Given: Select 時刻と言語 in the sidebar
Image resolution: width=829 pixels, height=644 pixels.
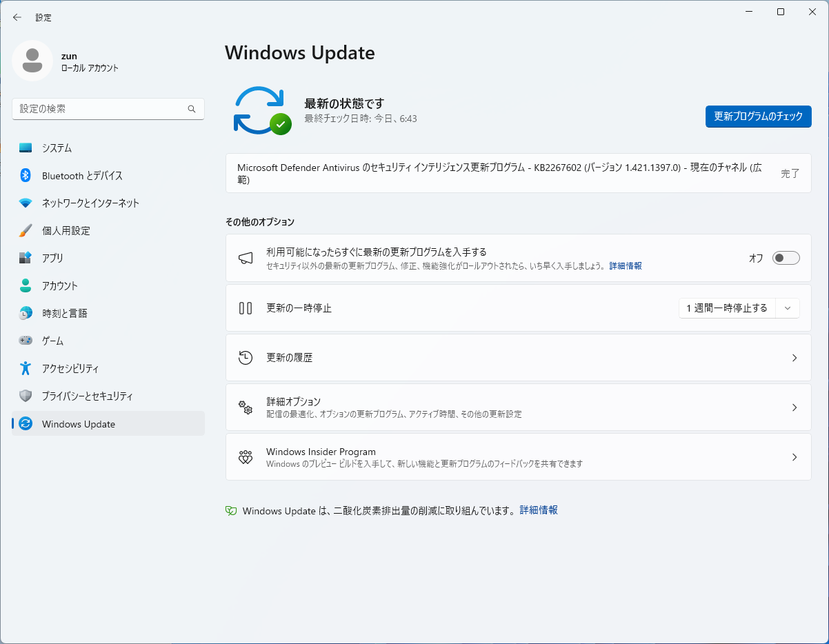Looking at the screenshot, I should [108, 314].
